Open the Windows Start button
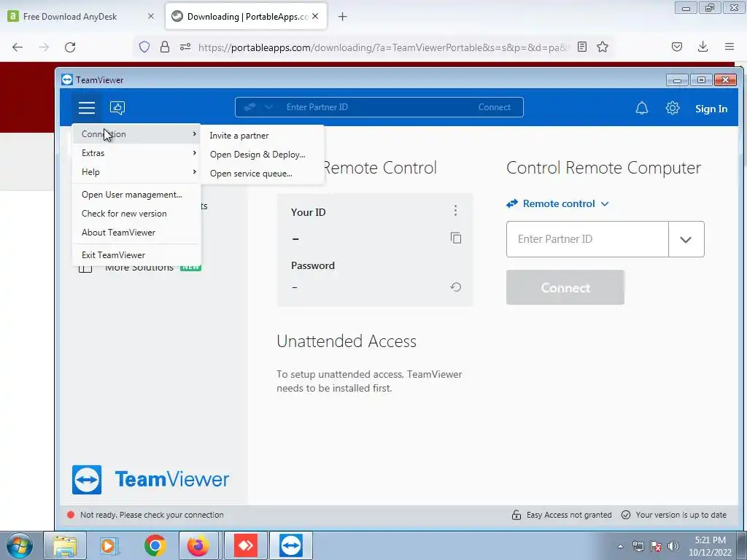 (20, 545)
